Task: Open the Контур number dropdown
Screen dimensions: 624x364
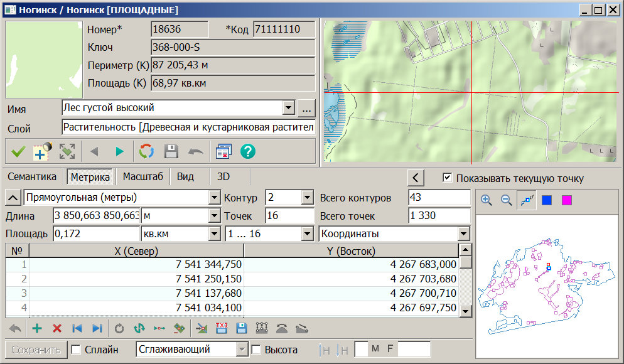Action: 307,198
